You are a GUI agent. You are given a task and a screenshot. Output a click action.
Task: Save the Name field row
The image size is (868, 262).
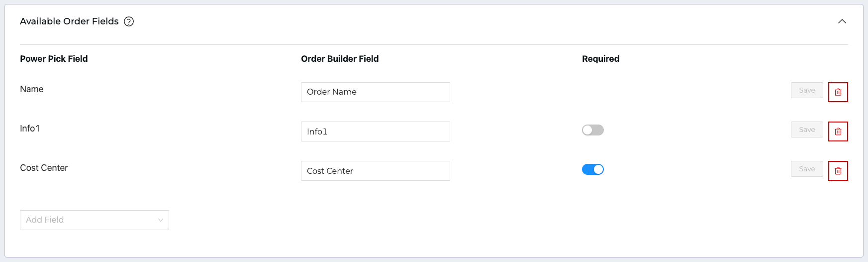(x=806, y=90)
